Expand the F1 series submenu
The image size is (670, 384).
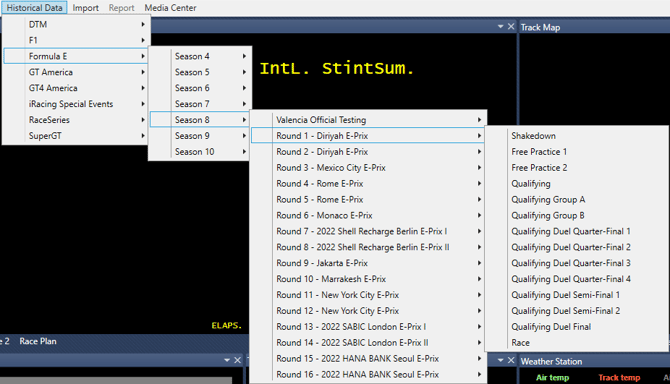(x=76, y=40)
